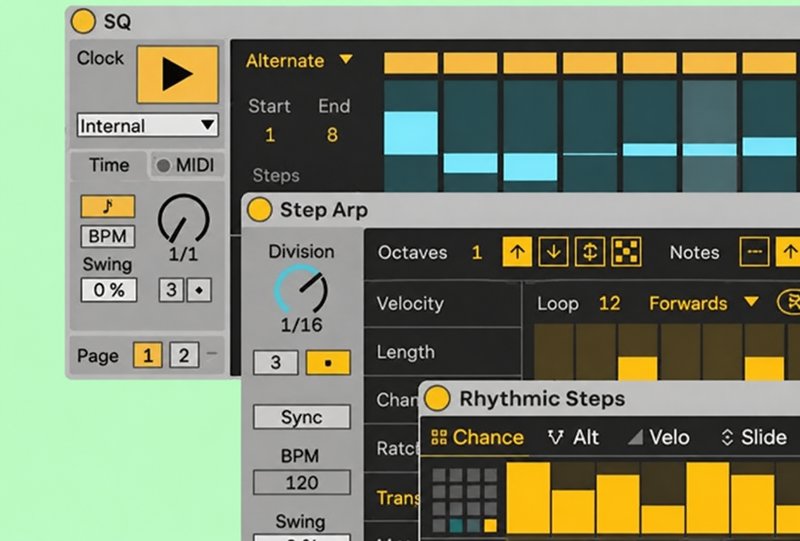Toggle the Rhythmic Steps device activator circle
The width and height of the screenshot is (800, 541).
(x=437, y=398)
